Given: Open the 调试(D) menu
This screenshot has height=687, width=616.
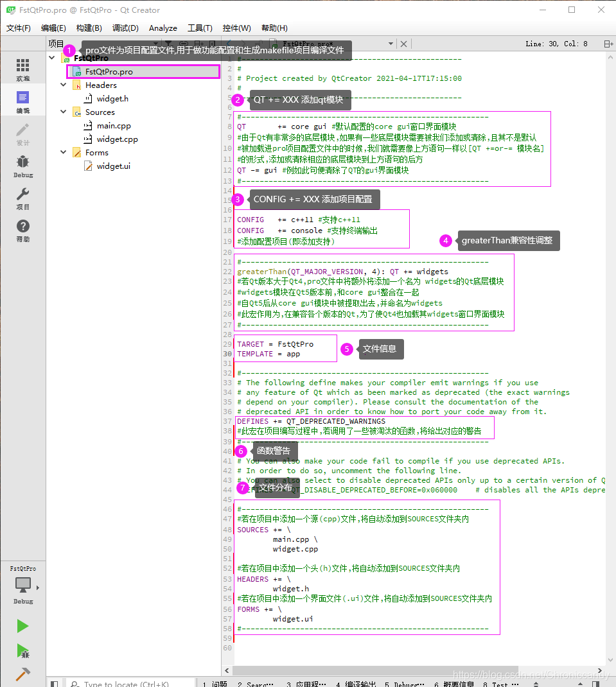Looking at the screenshot, I should tap(125, 28).
